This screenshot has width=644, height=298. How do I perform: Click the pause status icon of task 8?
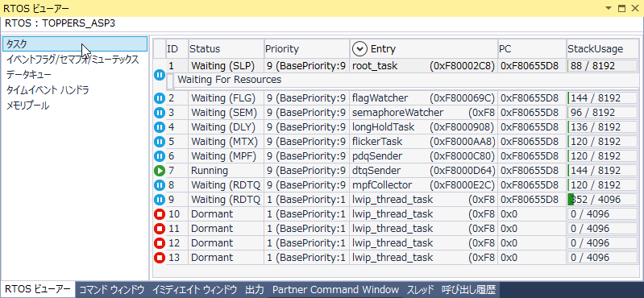pyautogui.click(x=160, y=185)
